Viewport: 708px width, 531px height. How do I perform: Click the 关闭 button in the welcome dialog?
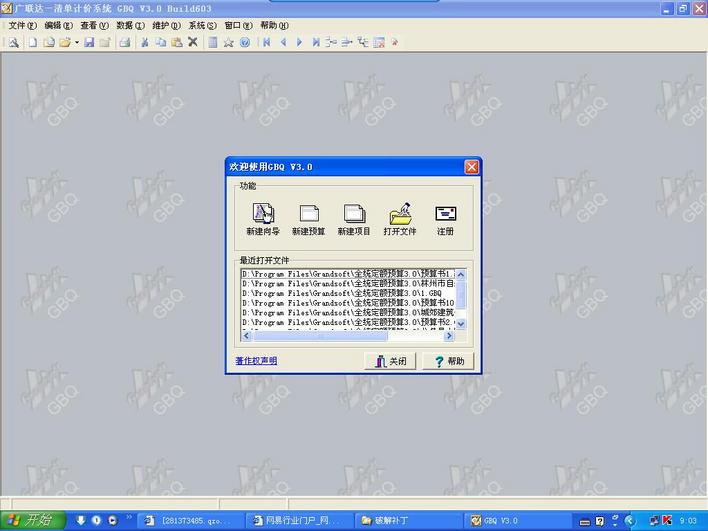point(390,361)
